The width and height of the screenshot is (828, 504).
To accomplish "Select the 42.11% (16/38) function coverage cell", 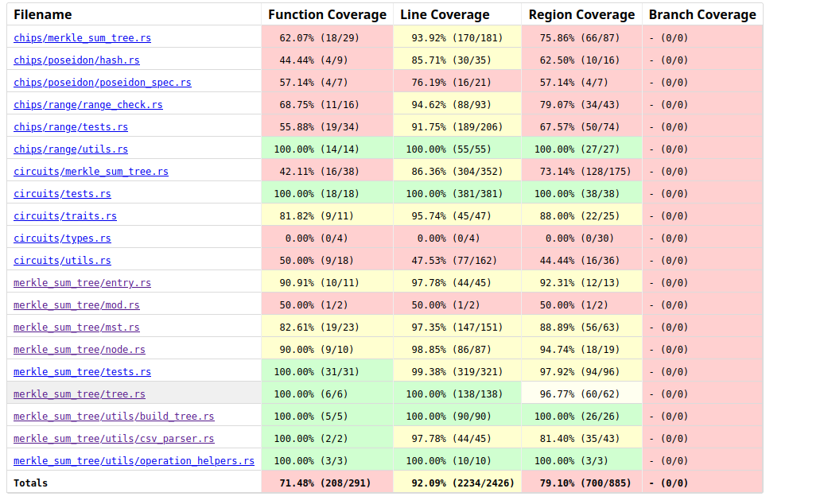I will pyautogui.click(x=328, y=172).
